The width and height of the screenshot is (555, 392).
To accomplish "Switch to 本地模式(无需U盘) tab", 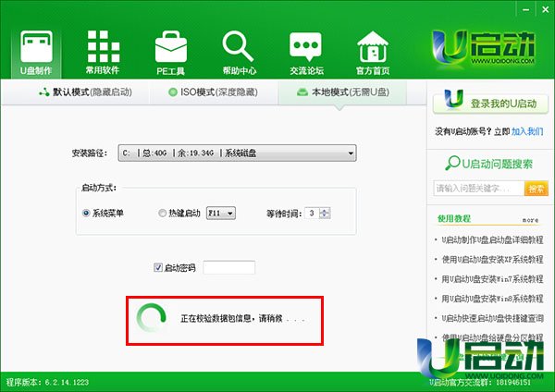I will pos(342,92).
